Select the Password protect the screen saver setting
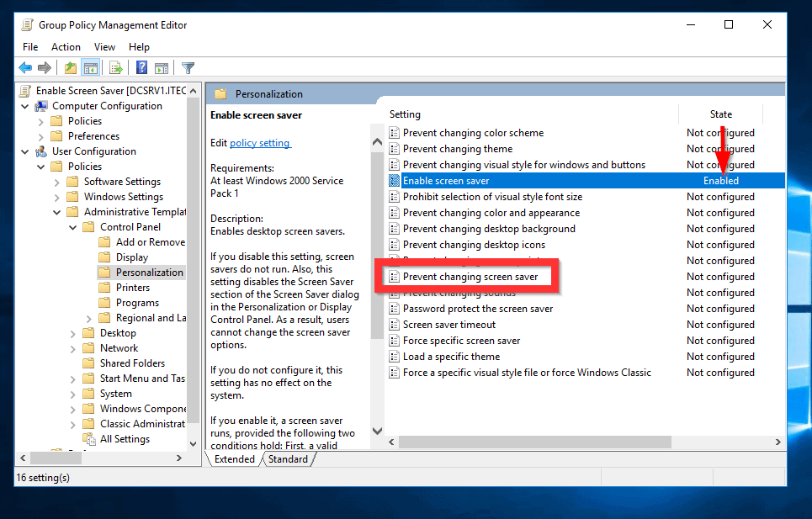Viewport: 812px width, 519px height. [x=469, y=308]
